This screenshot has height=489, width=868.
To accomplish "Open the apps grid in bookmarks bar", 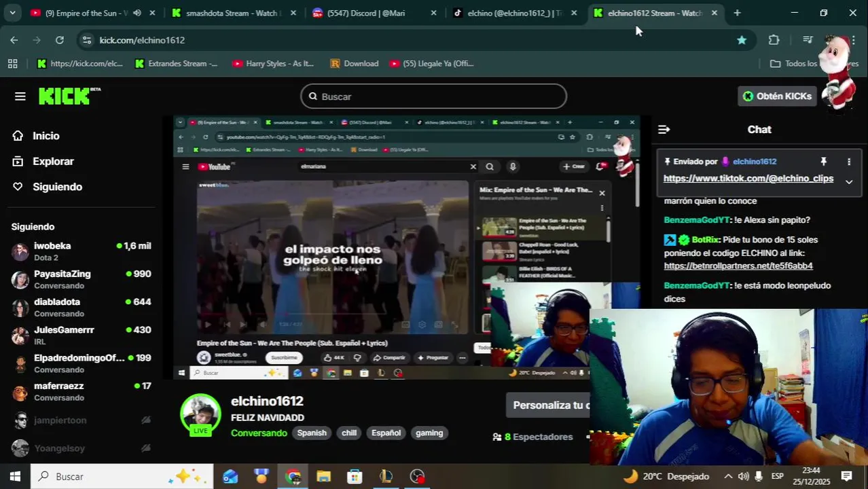I will click(x=12, y=64).
